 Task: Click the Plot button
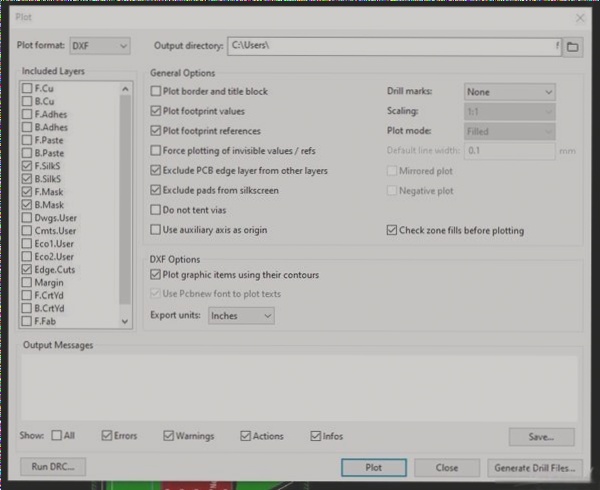[x=373, y=467]
